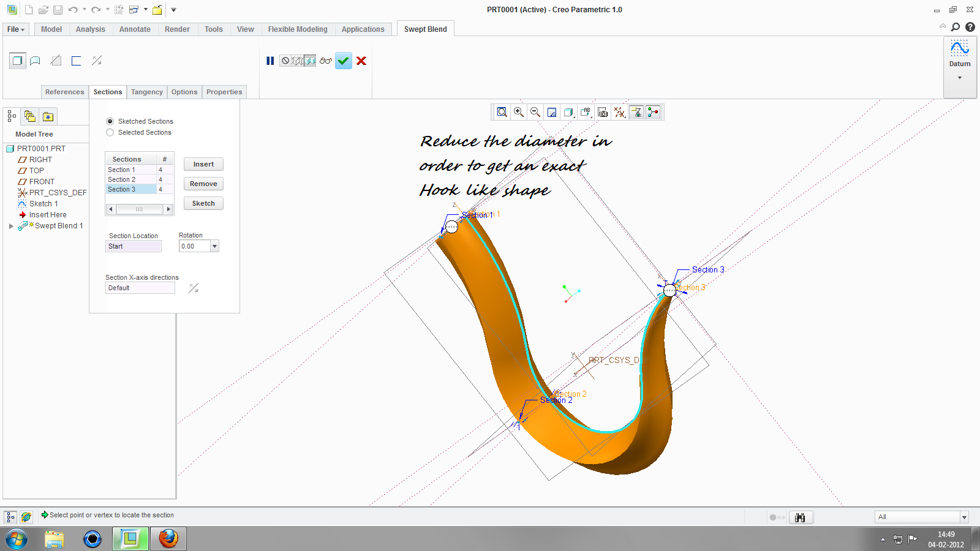This screenshot has width=980, height=551.
Task: Toggle Spin Center display
Action: tap(653, 112)
